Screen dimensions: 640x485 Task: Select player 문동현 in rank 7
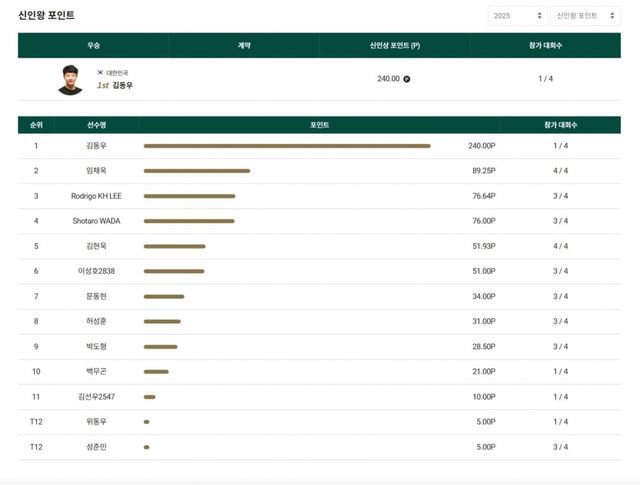96,296
